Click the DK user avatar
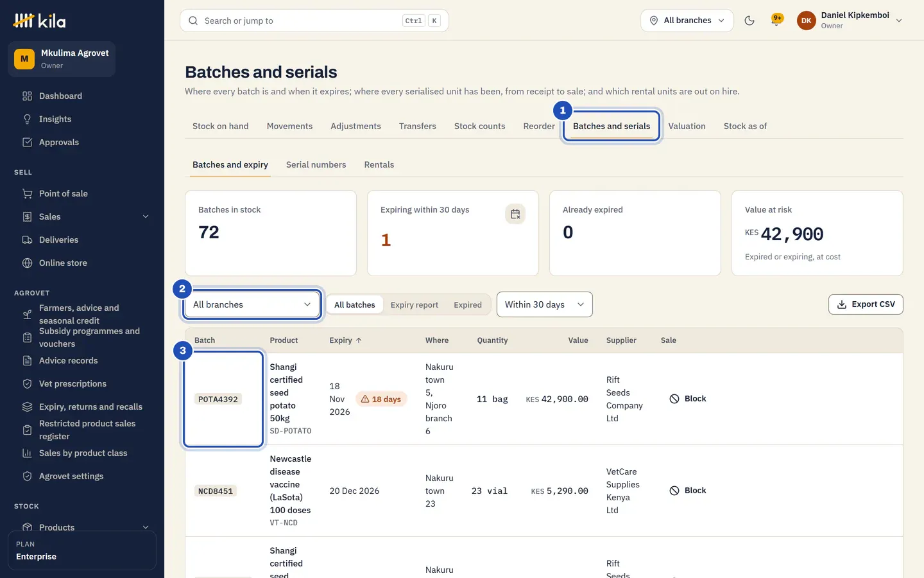 click(806, 21)
